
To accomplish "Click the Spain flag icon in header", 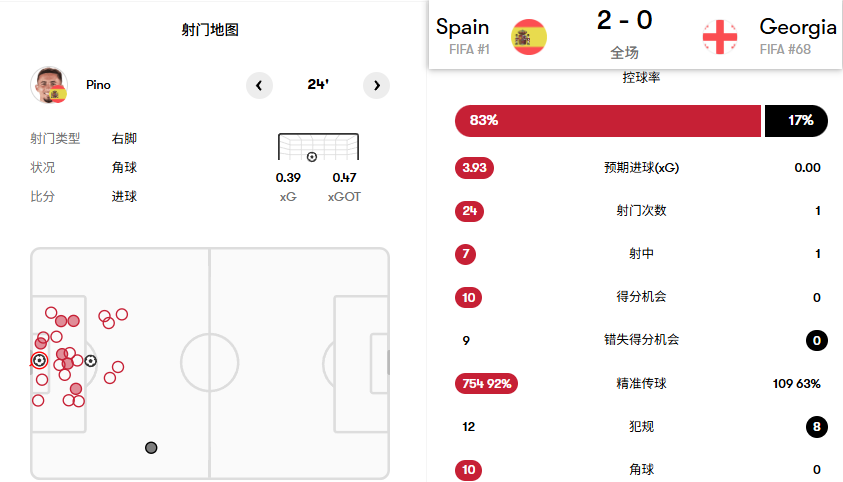I will [529, 37].
